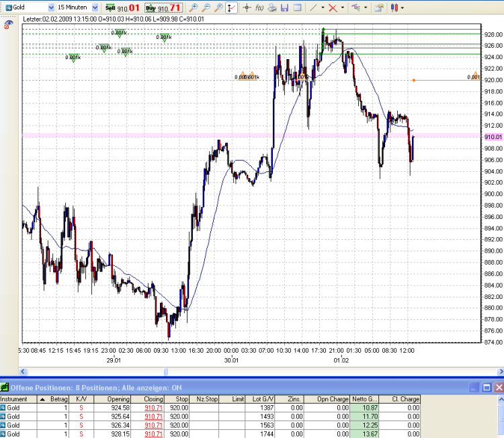Open the f(x) indicators function

click(x=259, y=7)
